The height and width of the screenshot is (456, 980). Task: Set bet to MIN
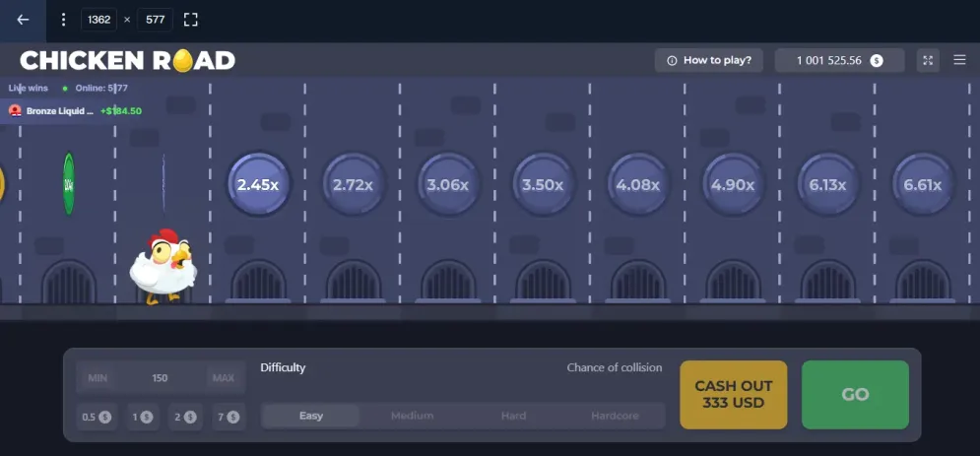coord(98,378)
